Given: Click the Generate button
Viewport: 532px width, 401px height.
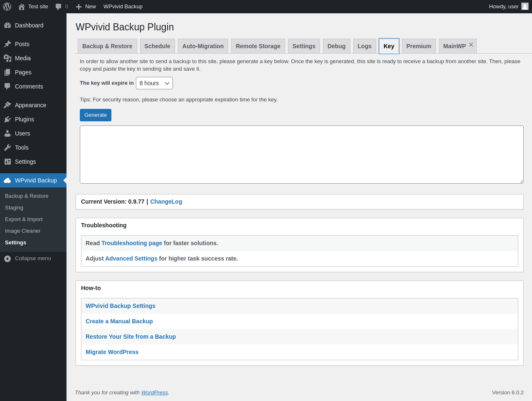Looking at the screenshot, I should [x=96, y=115].
